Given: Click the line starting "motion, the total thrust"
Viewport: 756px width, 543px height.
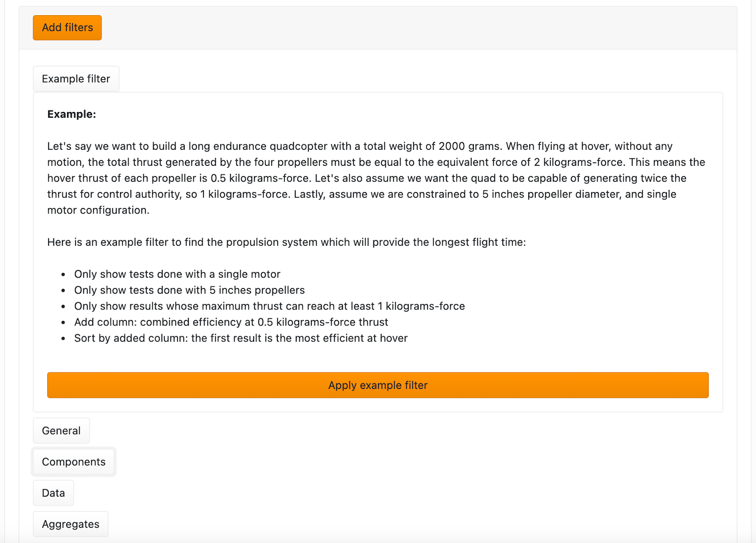Looking at the screenshot, I should point(376,163).
